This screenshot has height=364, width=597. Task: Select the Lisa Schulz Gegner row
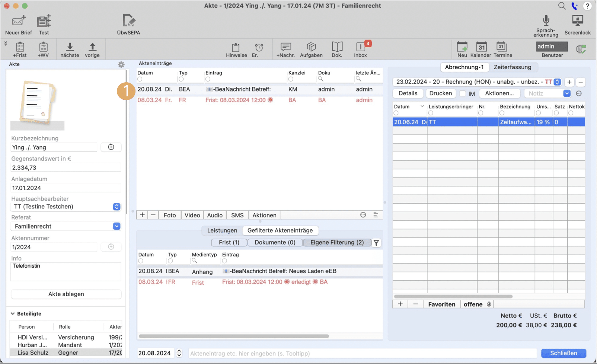(66, 352)
